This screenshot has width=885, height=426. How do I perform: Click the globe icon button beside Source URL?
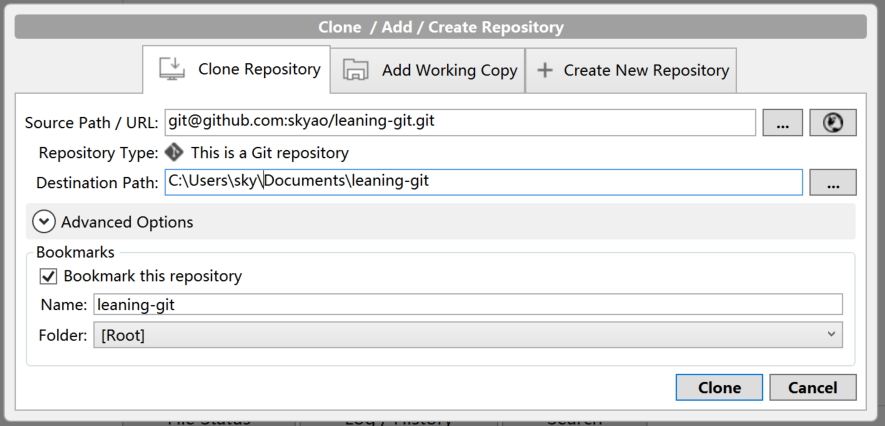coord(833,122)
